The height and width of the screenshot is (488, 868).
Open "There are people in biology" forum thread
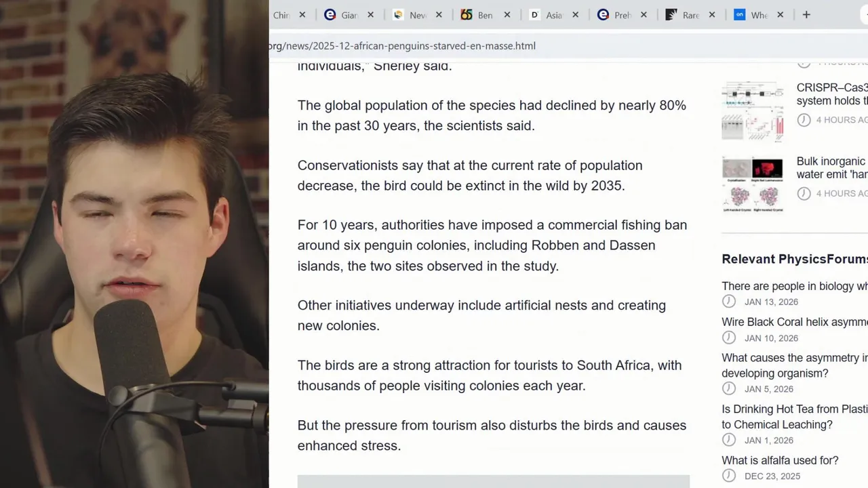pyautogui.click(x=794, y=286)
